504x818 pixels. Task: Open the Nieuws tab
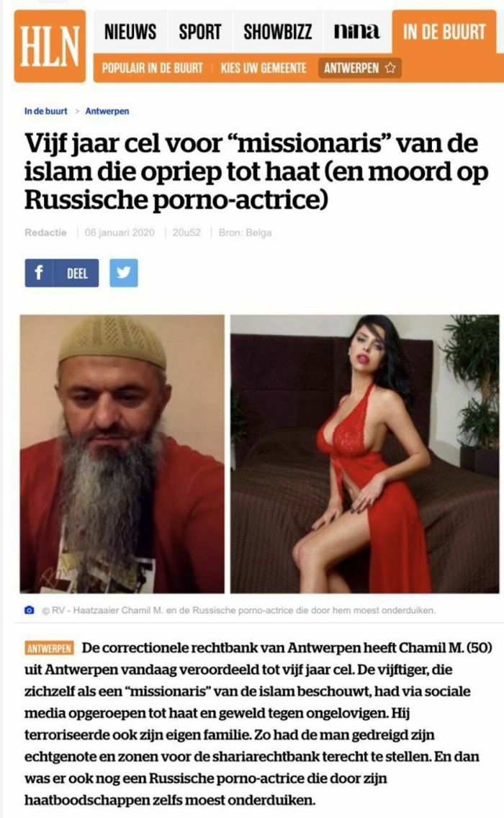click(x=130, y=32)
